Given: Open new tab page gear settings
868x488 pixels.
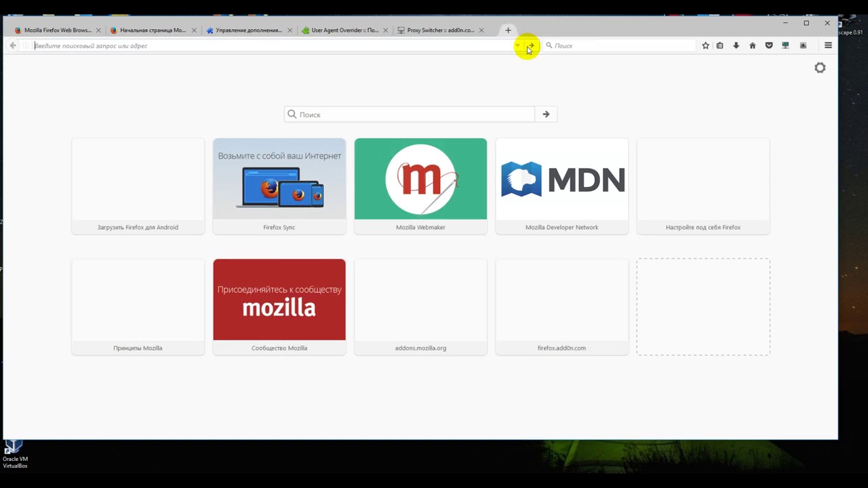Looking at the screenshot, I should pos(820,68).
